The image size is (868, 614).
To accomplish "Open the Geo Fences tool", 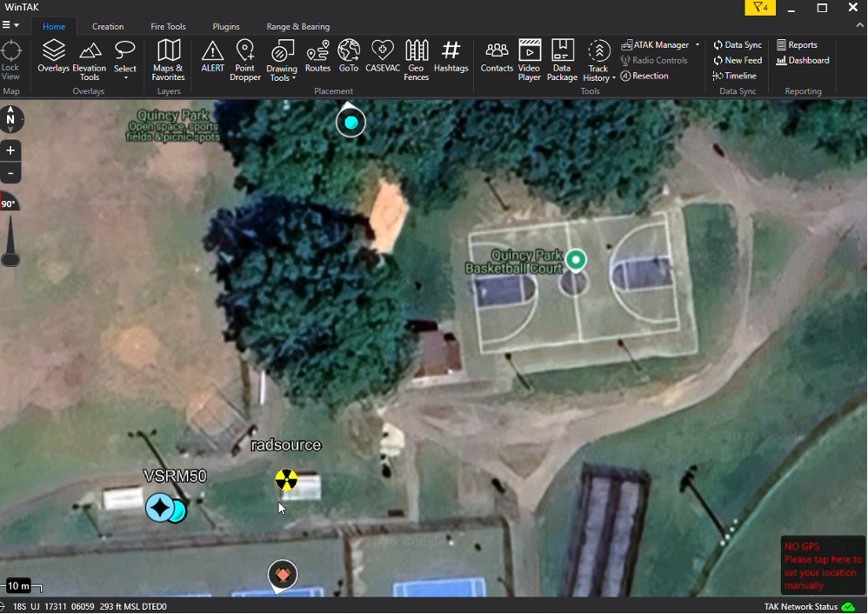I will point(417,60).
